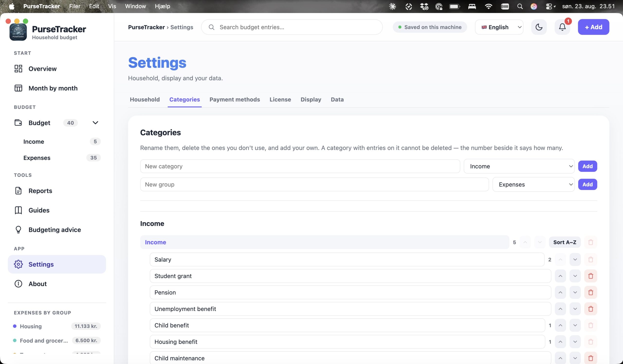The width and height of the screenshot is (623, 364).
Task: Switch to the Payment methods tab
Action: coord(235,100)
